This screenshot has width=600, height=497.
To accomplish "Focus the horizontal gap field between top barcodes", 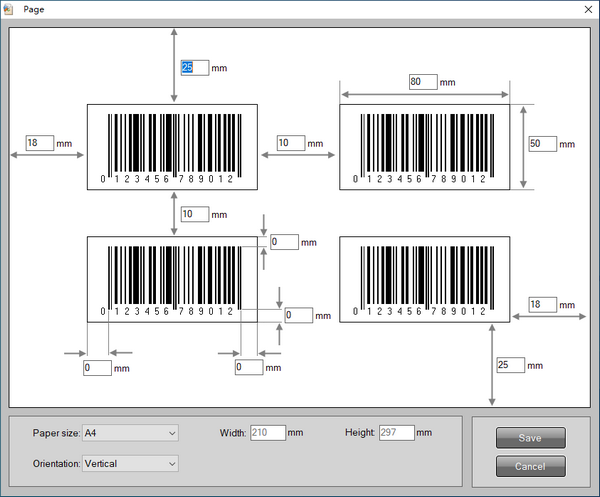I will [290, 144].
